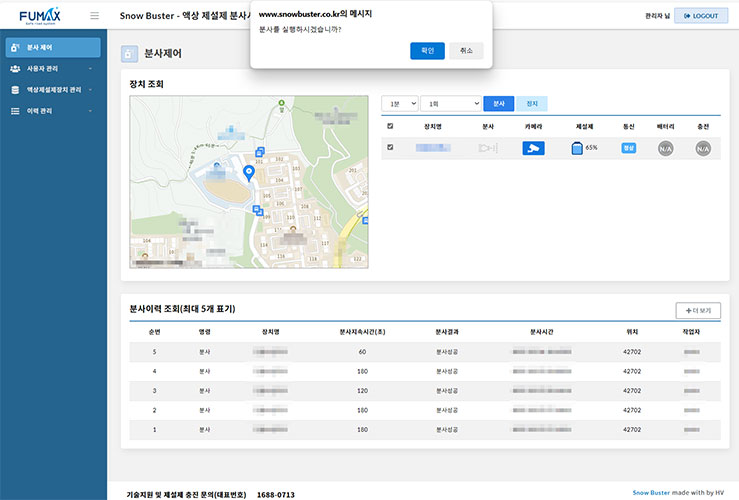Open the camera view for the device
This screenshot has height=500, width=739.
click(x=533, y=148)
